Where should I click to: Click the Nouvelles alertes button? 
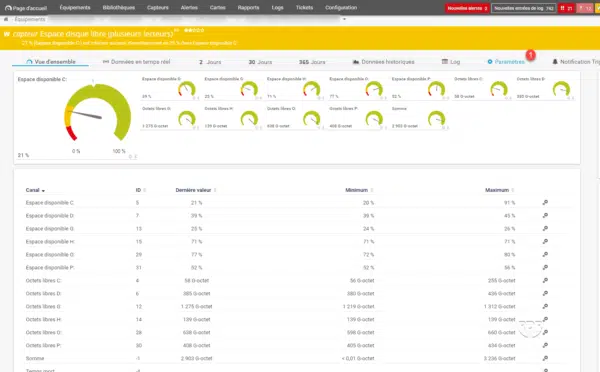coord(467,8)
